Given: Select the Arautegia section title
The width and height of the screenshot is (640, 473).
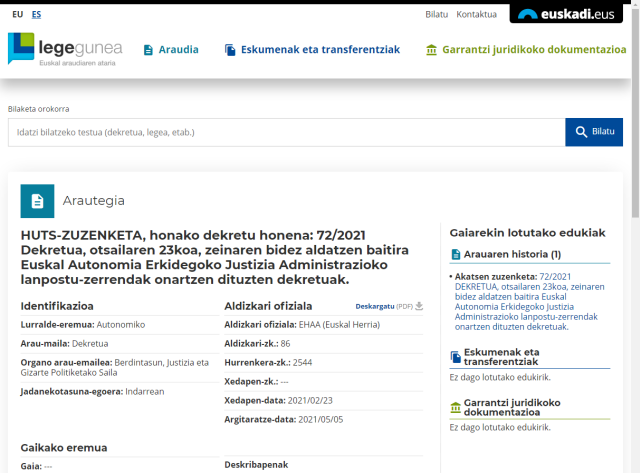Looking at the screenshot, I should (93, 200).
